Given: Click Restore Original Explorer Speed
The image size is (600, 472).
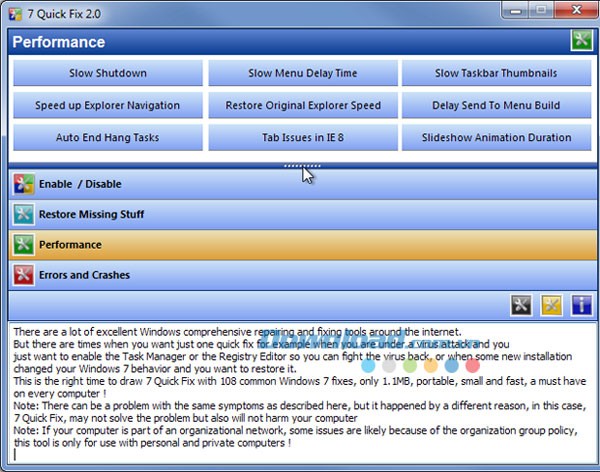Looking at the screenshot, I should [x=301, y=105].
